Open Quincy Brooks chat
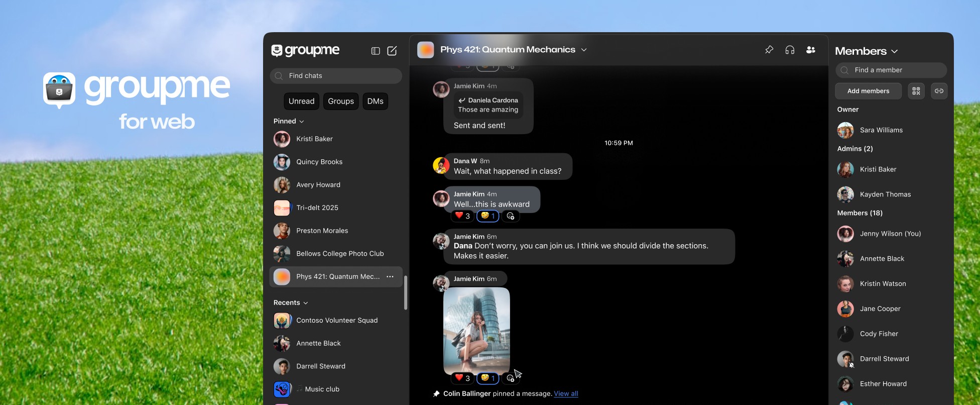 (x=336, y=162)
